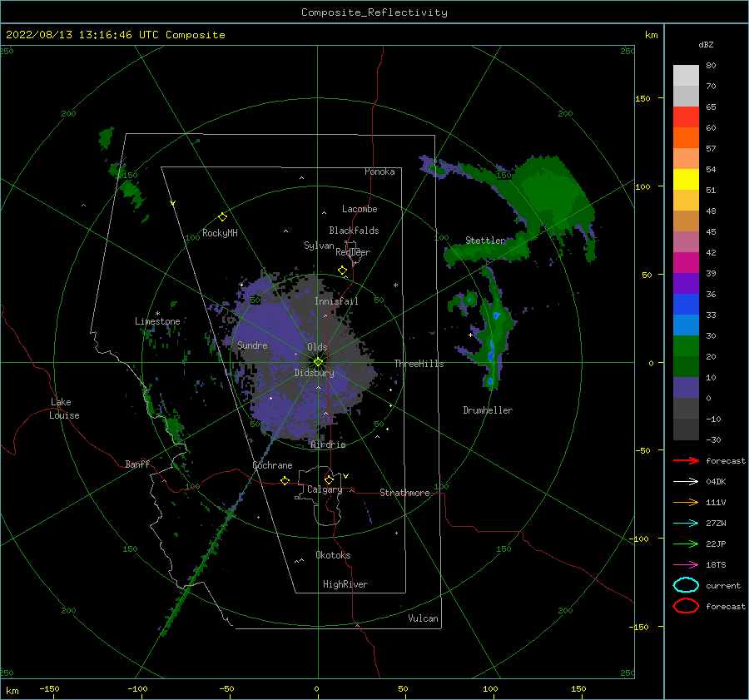The height and width of the screenshot is (700, 749).
Task: Click the current legend label
Action: (722, 586)
